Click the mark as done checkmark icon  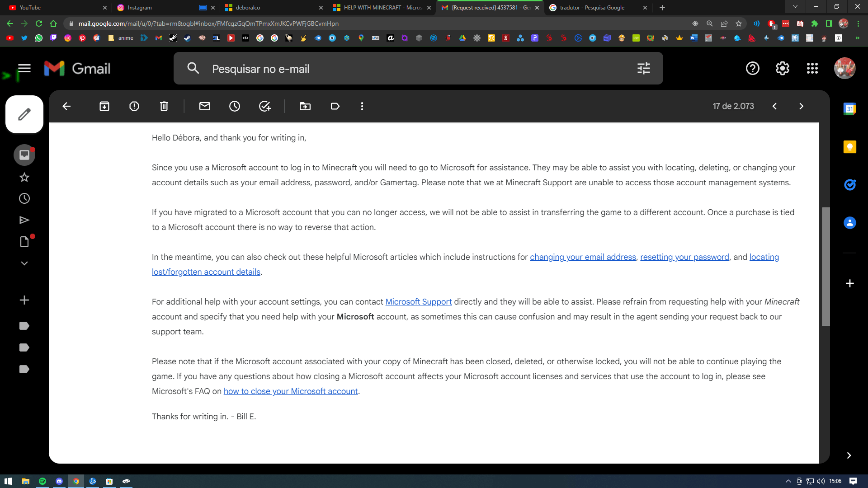[264, 106]
